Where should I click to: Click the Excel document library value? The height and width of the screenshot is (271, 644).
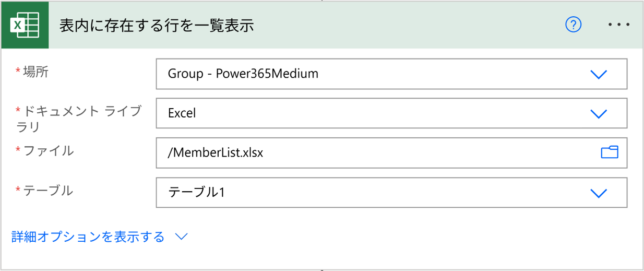pos(182,113)
